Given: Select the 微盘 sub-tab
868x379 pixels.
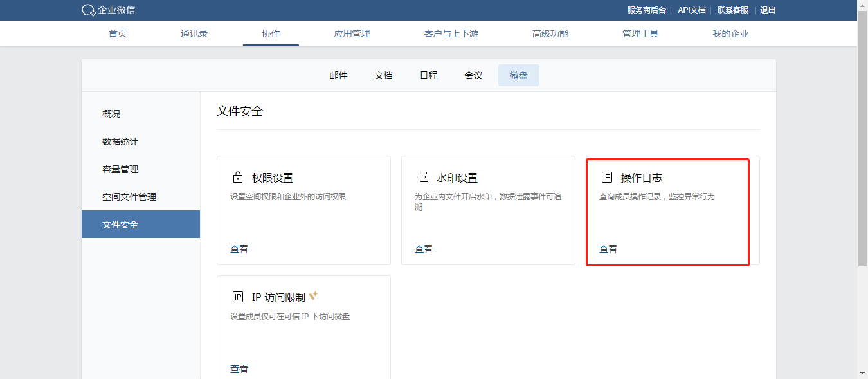Looking at the screenshot, I should (x=519, y=75).
